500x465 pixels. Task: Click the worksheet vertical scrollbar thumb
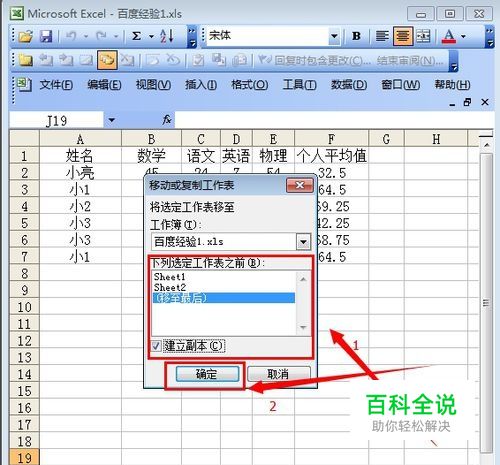(x=486, y=303)
